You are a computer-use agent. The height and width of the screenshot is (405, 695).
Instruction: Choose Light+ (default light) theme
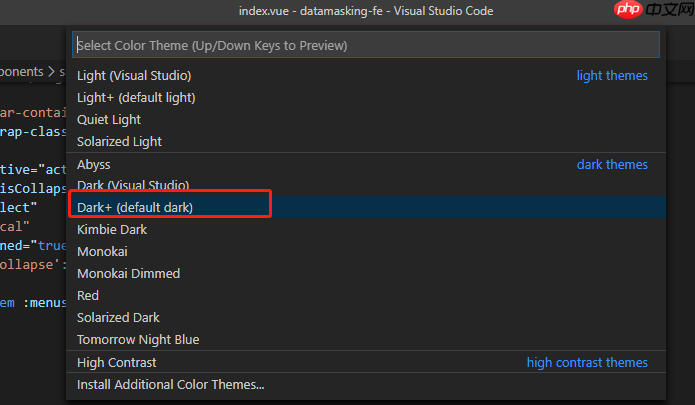(136, 98)
